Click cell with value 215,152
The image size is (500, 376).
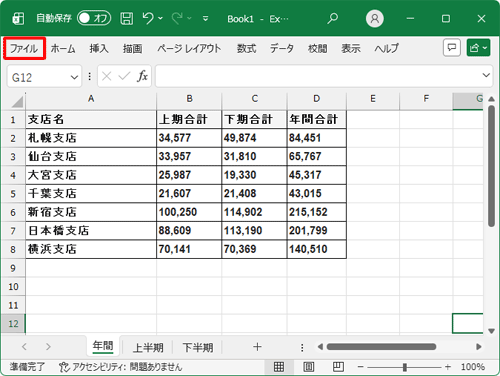tap(317, 212)
